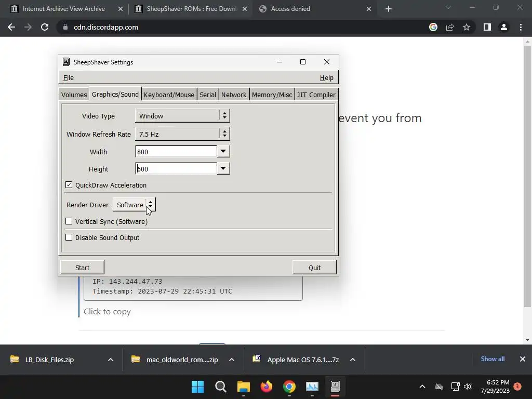The width and height of the screenshot is (532, 399).
Task: Open Windows taskbar search
Action: [x=220, y=387]
